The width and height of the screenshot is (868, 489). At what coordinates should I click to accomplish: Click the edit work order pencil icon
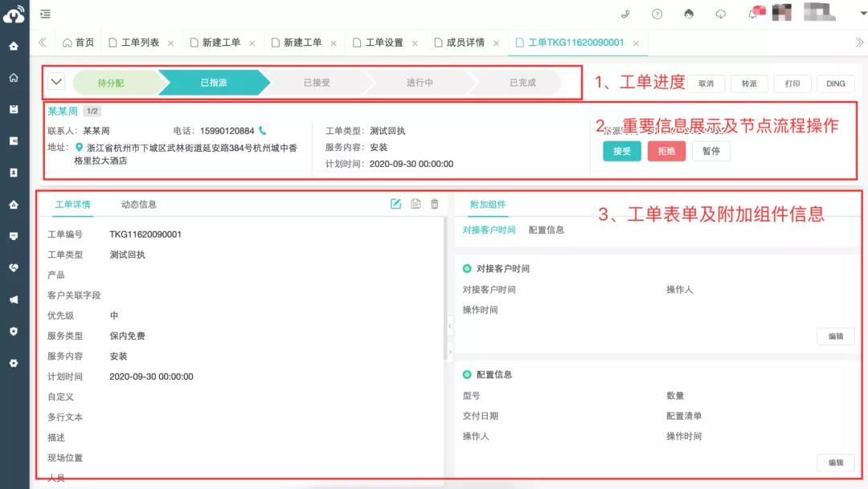(395, 204)
